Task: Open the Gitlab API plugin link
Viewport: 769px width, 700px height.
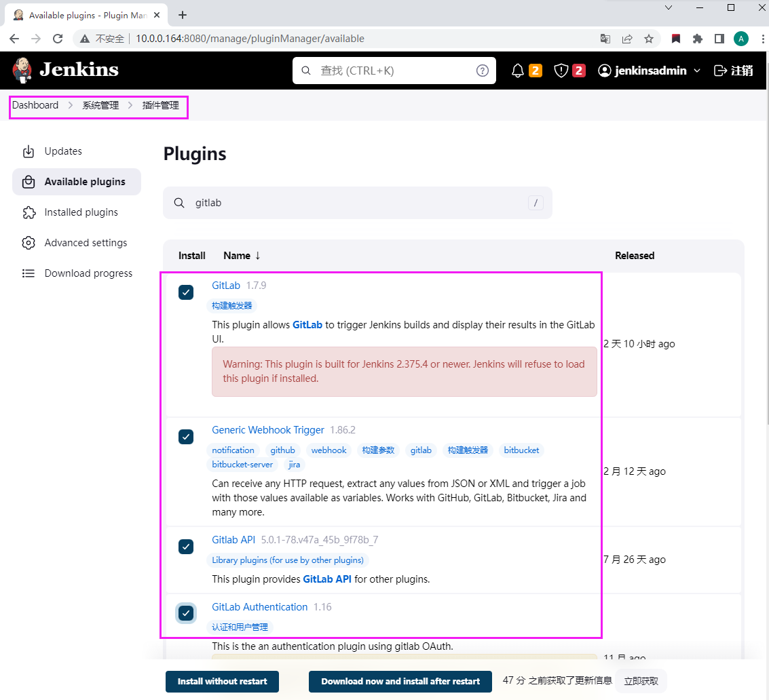Action: click(233, 540)
